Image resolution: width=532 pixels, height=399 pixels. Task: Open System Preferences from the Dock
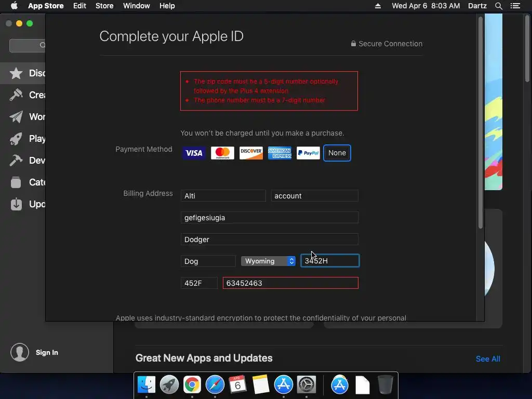pyautogui.click(x=307, y=385)
